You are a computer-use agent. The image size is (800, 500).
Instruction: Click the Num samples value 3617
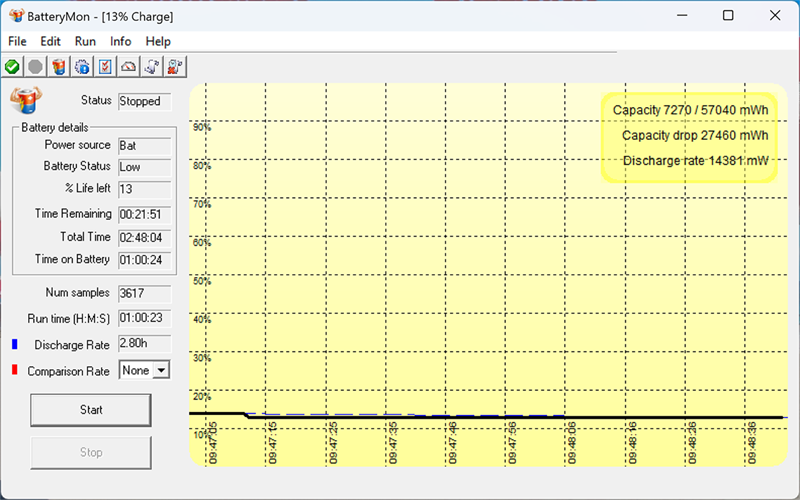[x=145, y=294]
